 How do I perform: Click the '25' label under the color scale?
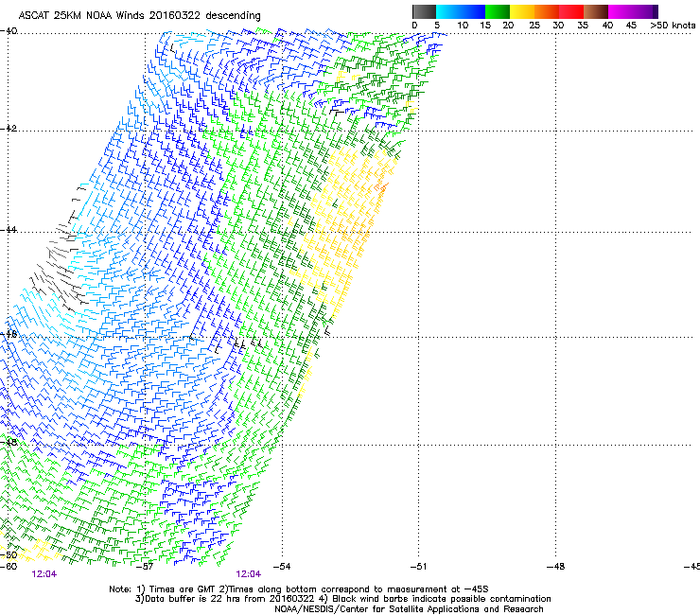tap(534, 26)
